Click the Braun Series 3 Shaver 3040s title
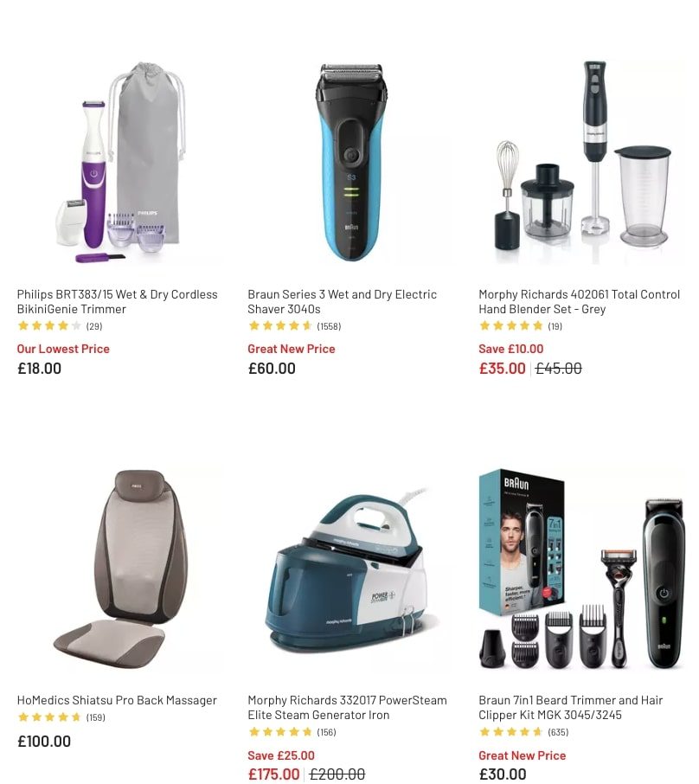The image size is (699, 784). coord(343,301)
